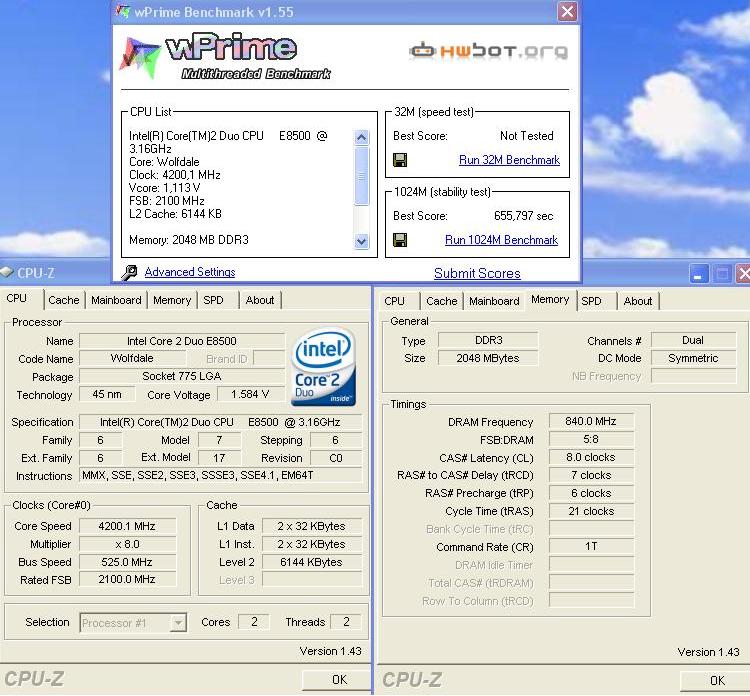Click the DC Mode value 'Symmetric'
Viewport: 750px width, 696px height.
693,358
